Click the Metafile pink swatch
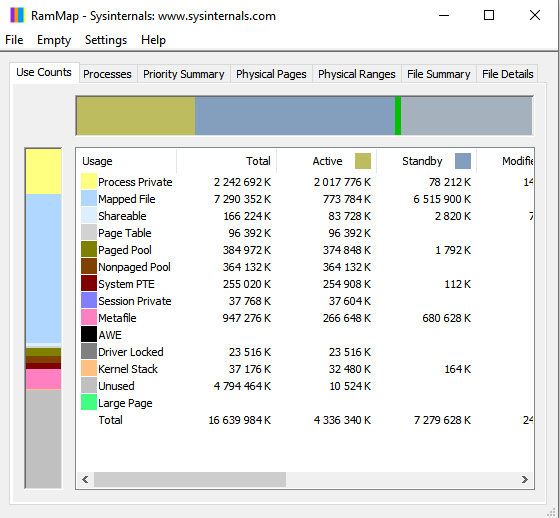This screenshot has height=518, width=560. tap(89, 317)
